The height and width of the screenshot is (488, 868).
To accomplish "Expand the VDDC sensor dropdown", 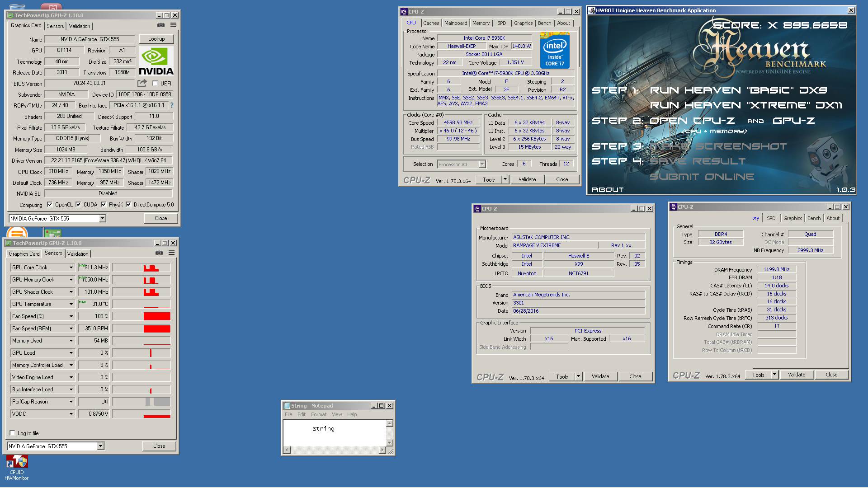I will pos(71,414).
